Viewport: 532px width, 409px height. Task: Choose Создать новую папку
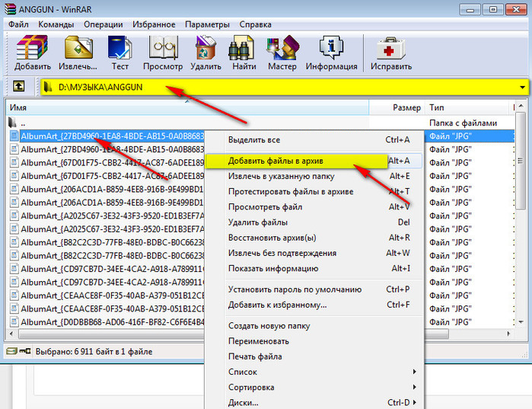coord(314,326)
